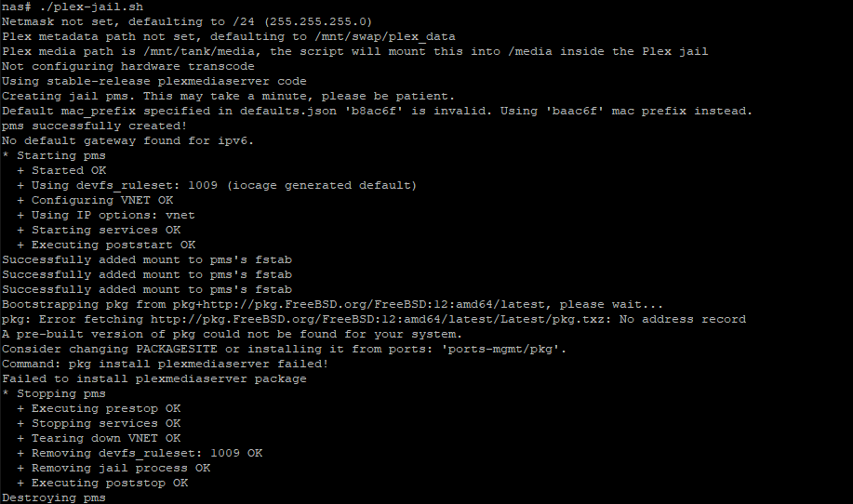Screen dimensions: 853x504
Task: Click the 'Using IP options: vnet' line
Action: click(x=105, y=215)
